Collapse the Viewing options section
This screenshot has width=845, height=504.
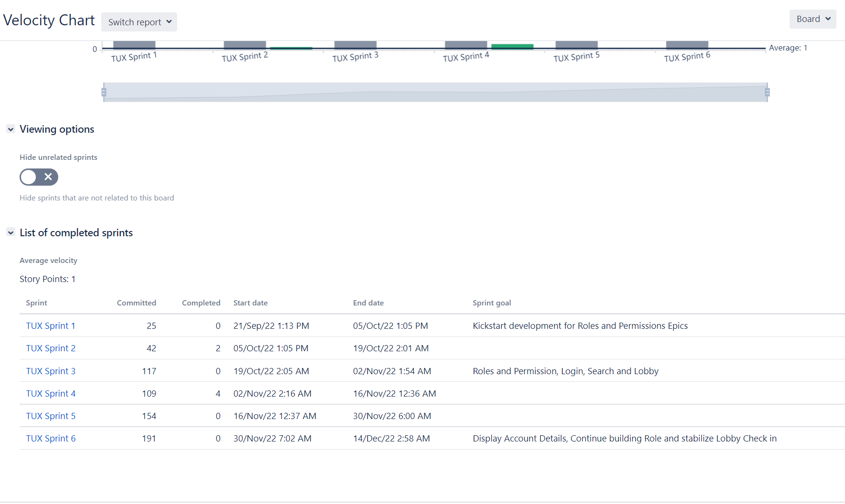point(11,129)
